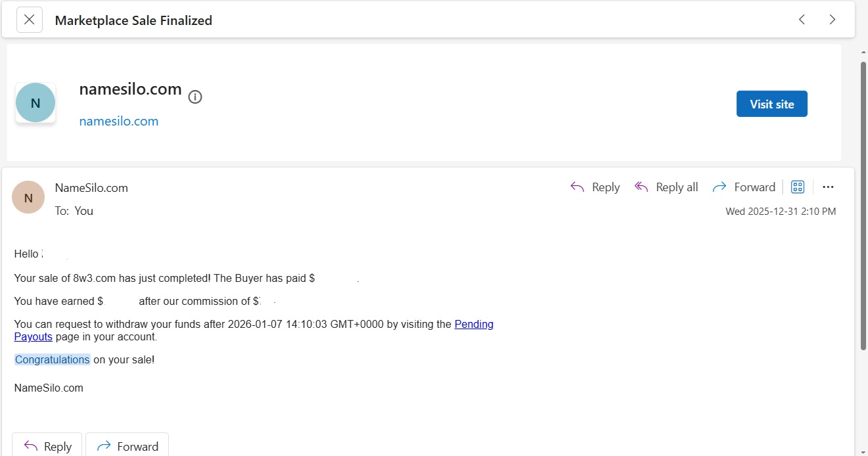The width and height of the screenshot is (868, 456).
Task: Open the Apps grid icon in message toolbar
Action: (798, 187)
